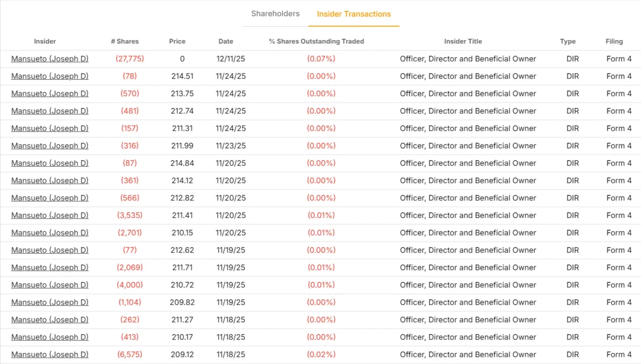Open Mansueto's 11/23/25 transaction of (316) shares
Screen dimensions: 641x364
click(50, 146)
